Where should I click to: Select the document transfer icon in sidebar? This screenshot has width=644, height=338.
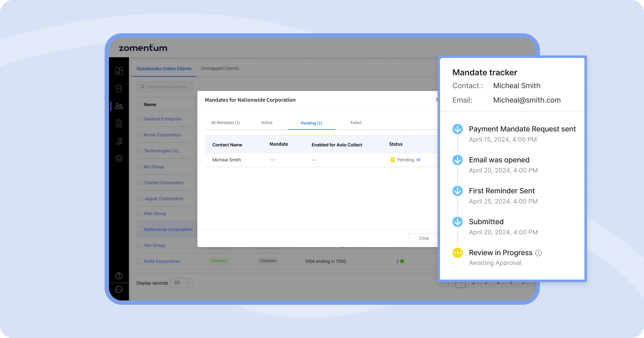click(119, 88)
